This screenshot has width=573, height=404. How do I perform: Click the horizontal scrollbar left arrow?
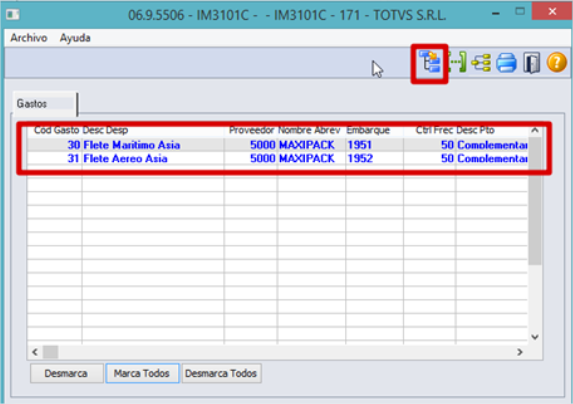(x=35, y=352)
